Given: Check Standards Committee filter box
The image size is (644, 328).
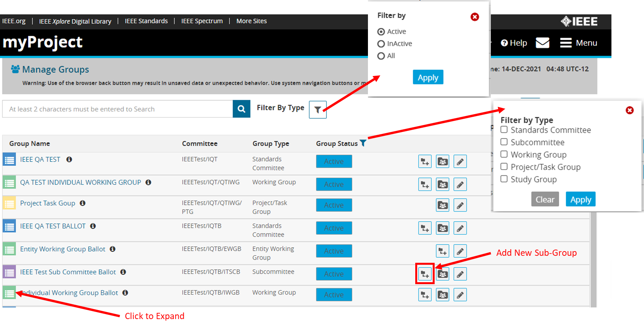Looking at the screenshot, I should coord(504,130).
